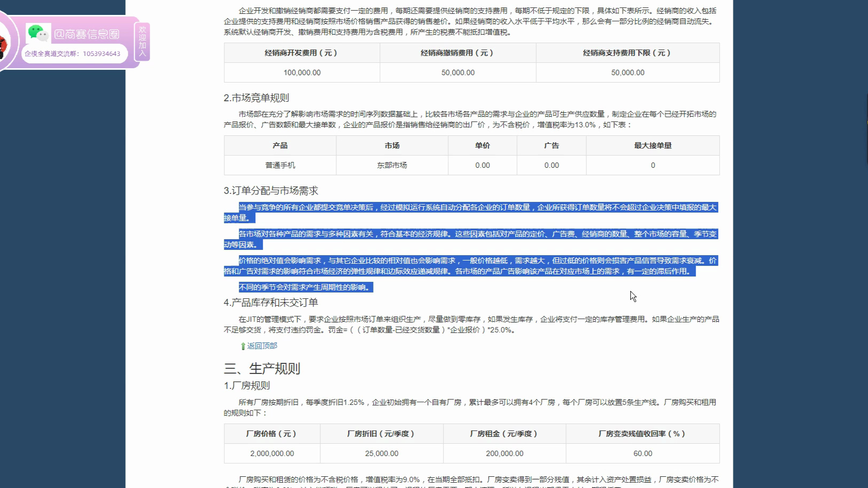
Task: Click the 厂房折旧（元/季度） column header
Action: pyautogui.click(x=381, y=434)
